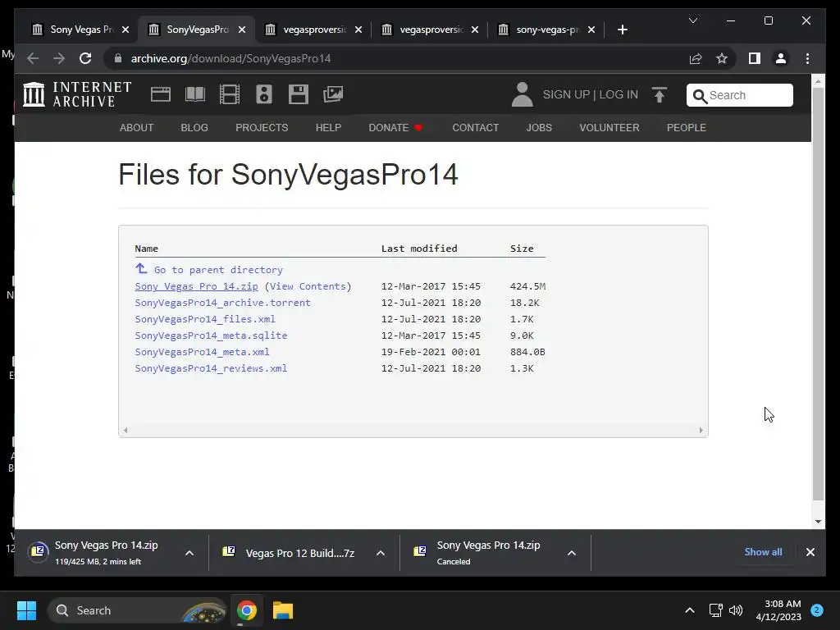This screenshot has width=840, height=630.
Task: Click Go to parent directory link
Action: click(218, 269)
